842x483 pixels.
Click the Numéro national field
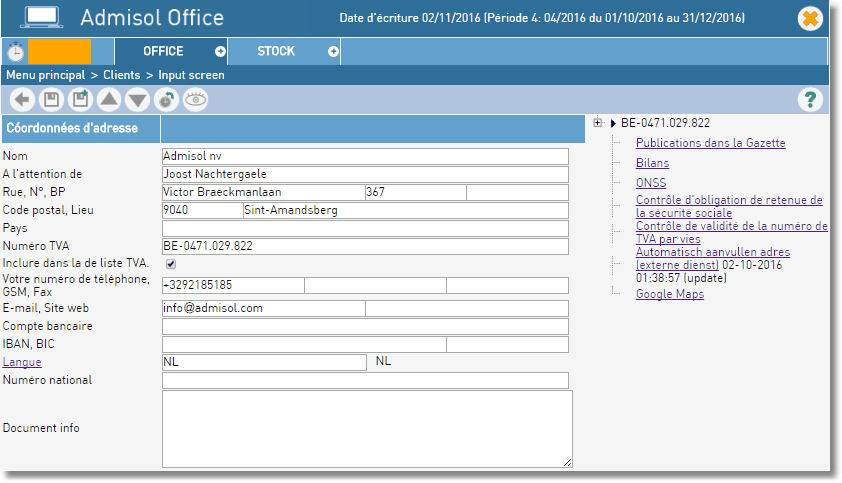click(365, 380)
